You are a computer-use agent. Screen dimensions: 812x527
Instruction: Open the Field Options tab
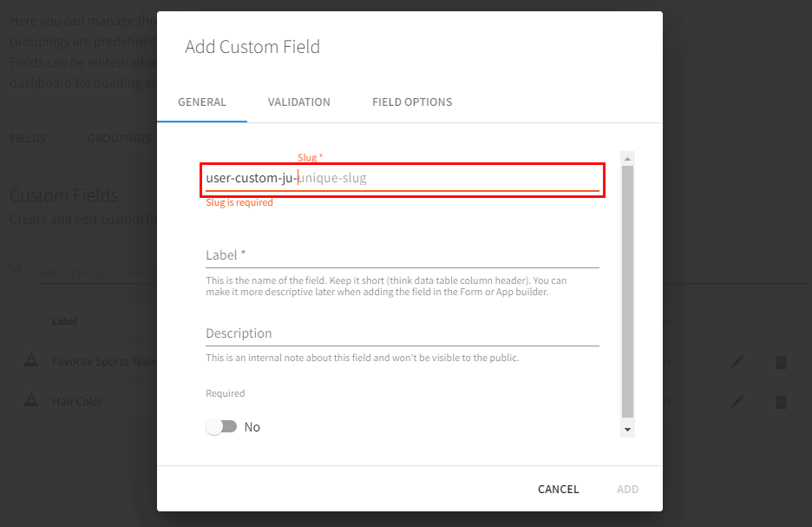coord(412,102)
